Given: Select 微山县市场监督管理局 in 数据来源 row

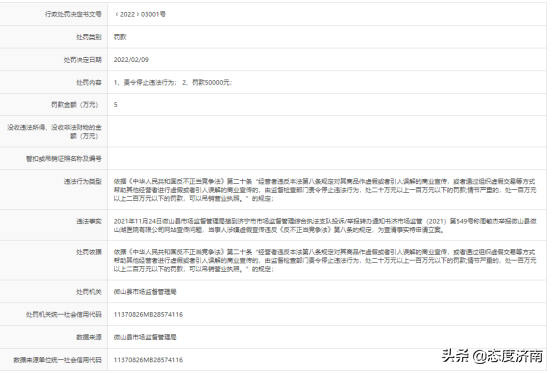Looking at the screenshot, I should click(x=145, y=337).
